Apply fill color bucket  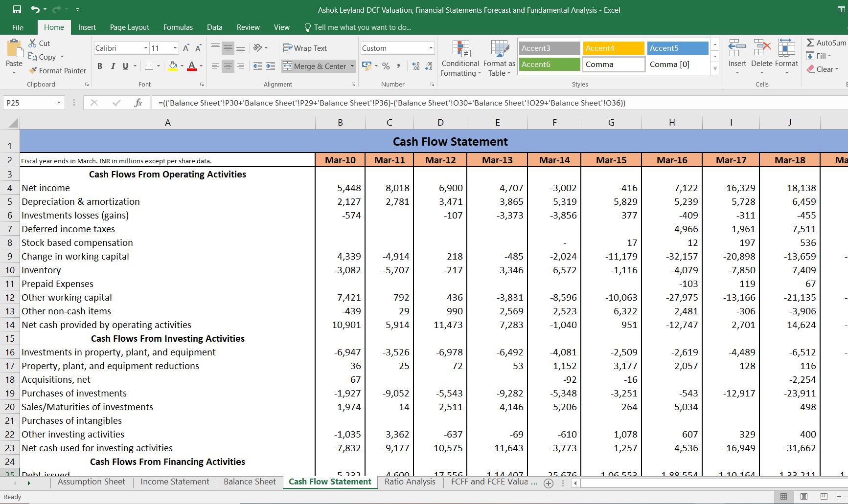click(173, 66)
